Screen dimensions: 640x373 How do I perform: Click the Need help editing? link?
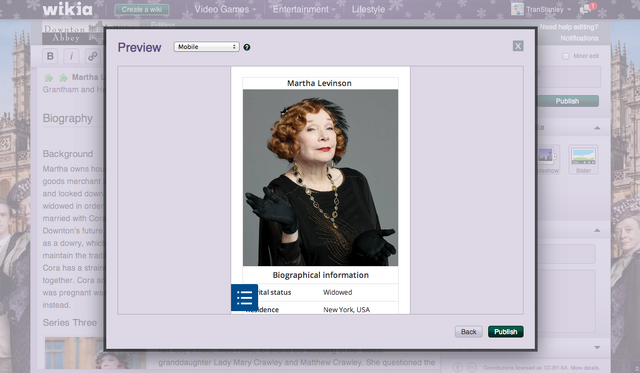coord(569,27)
